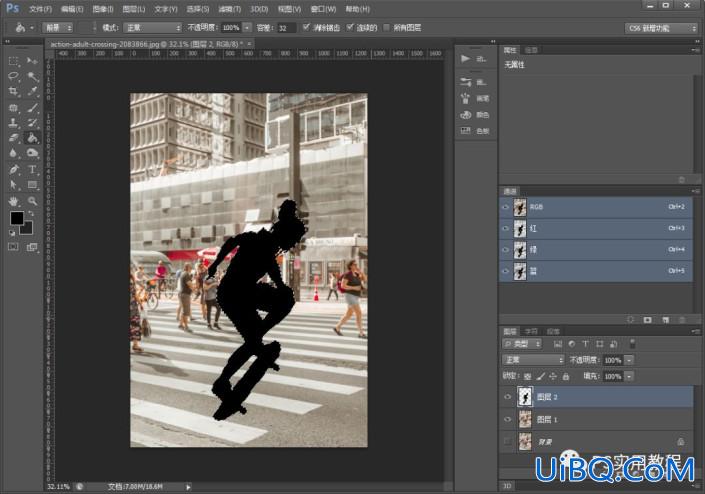
Task: Select the Paint Bucket tool
Action: coord(32,138)
